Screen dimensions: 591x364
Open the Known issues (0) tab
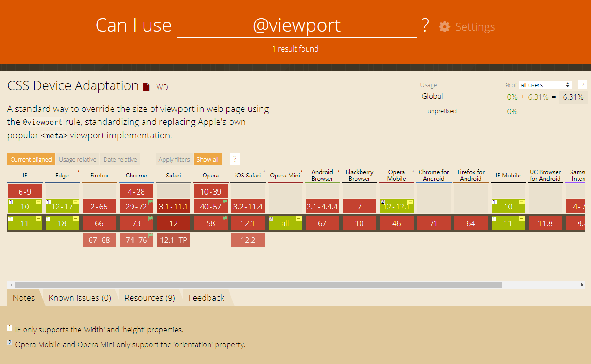(80, 298)
